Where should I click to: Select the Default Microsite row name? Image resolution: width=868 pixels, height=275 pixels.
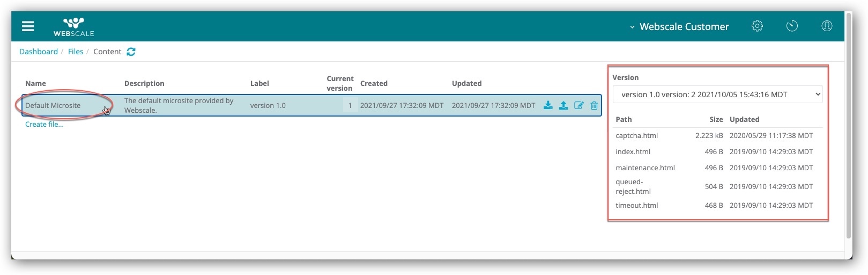(x=53, y=105)
